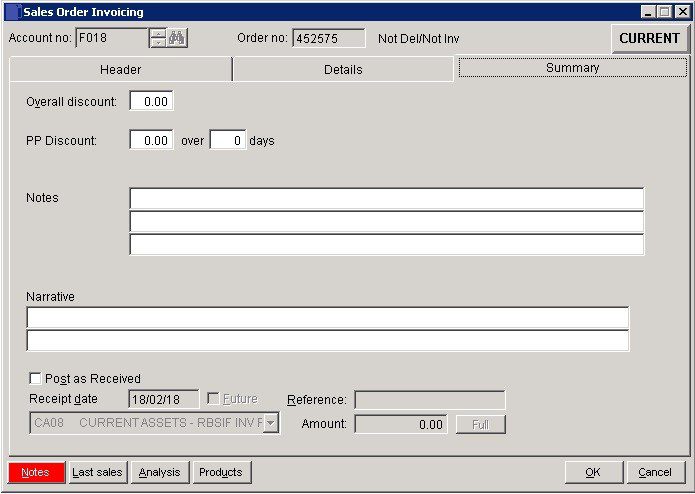Viewport: 695px width, 494px height.
Task: Click the account number spinner up arrow
Action: coord(157,34)
